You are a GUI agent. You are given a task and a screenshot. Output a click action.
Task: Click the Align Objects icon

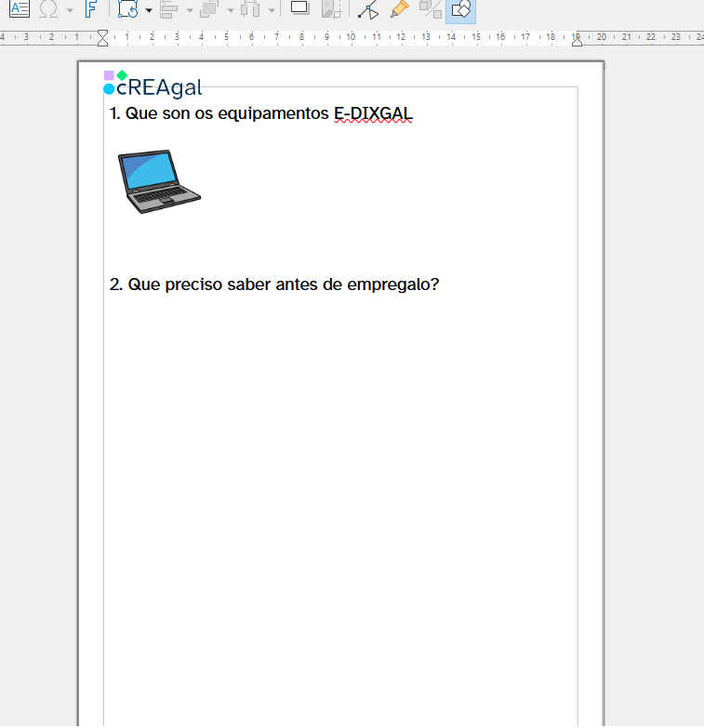point(169,9)
